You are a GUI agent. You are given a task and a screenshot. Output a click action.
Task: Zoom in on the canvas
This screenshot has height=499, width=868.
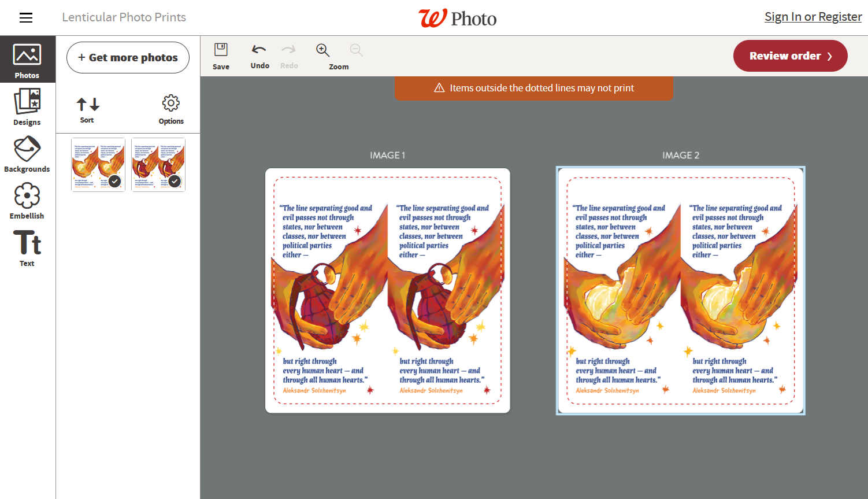(x=324, y=51)
